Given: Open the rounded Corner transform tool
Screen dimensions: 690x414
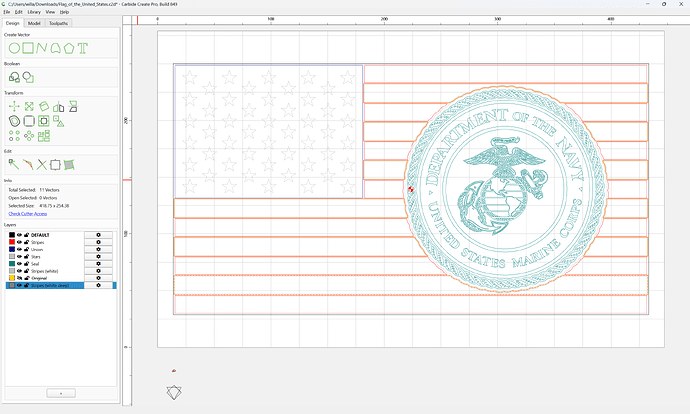Looking at the screenshot, I should [x=29, y=121].
